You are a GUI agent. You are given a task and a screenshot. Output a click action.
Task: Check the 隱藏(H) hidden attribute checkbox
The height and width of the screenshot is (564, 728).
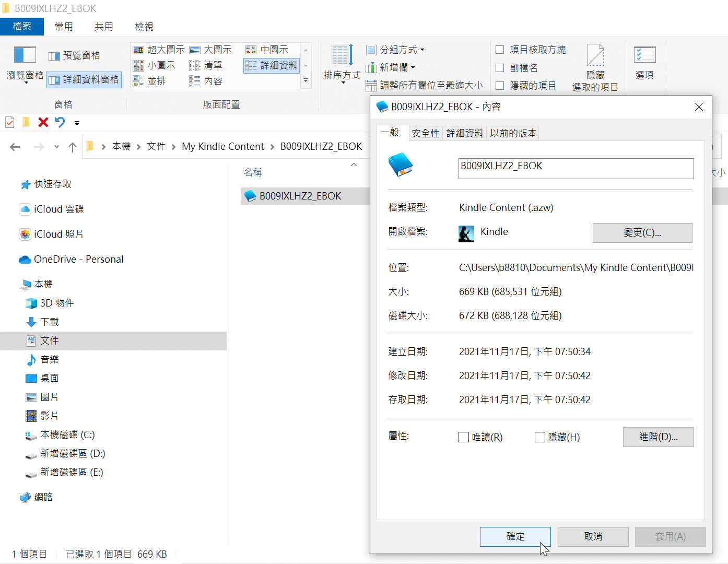click(540, 437)
